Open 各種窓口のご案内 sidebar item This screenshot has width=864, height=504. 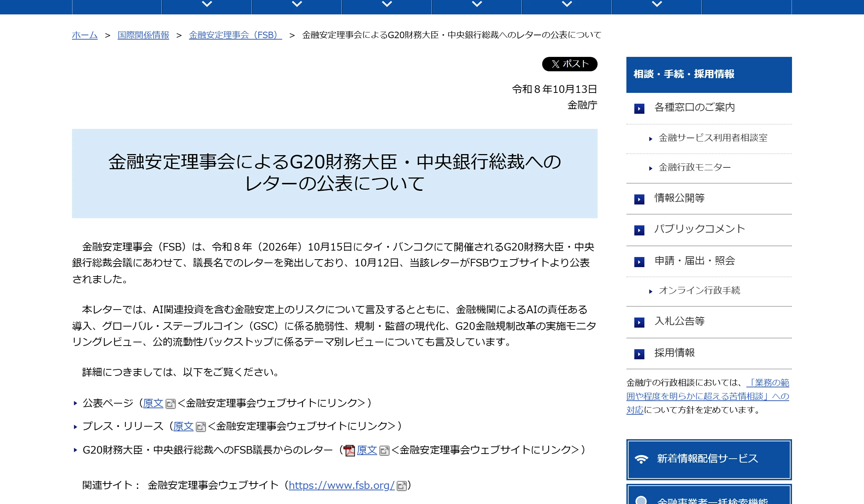[x=709, y=108]
